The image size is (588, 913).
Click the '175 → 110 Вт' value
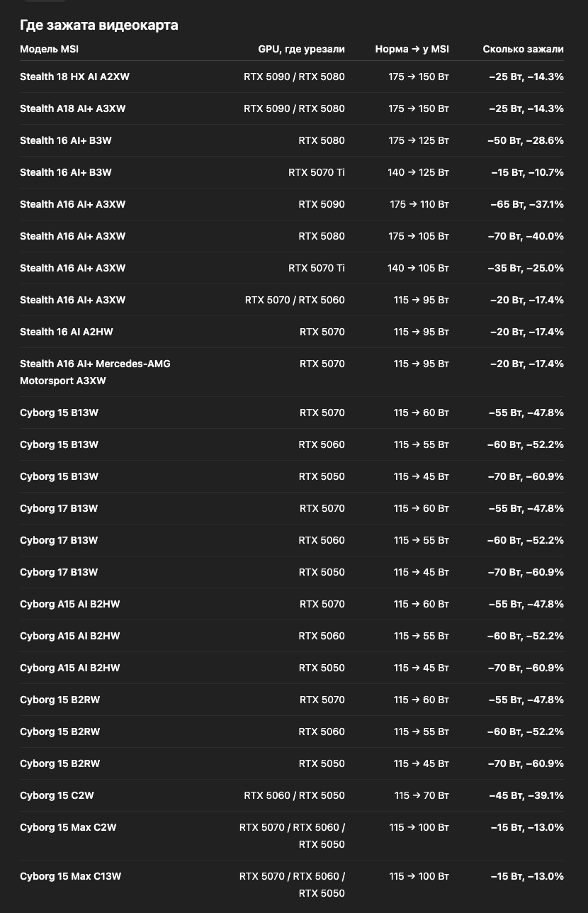(419, 204)
